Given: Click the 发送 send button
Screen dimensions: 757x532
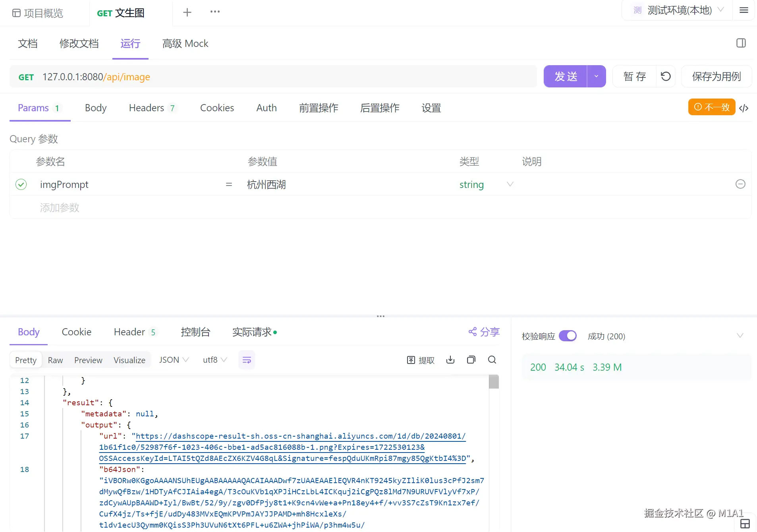Looking at the screenshot, I should (566, 76).
